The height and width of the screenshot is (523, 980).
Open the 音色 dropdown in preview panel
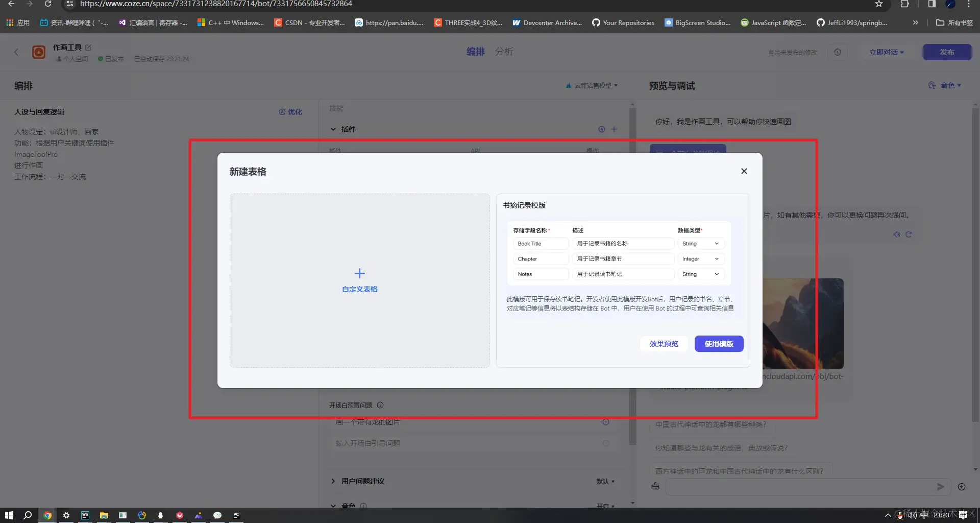click(945, 85)
